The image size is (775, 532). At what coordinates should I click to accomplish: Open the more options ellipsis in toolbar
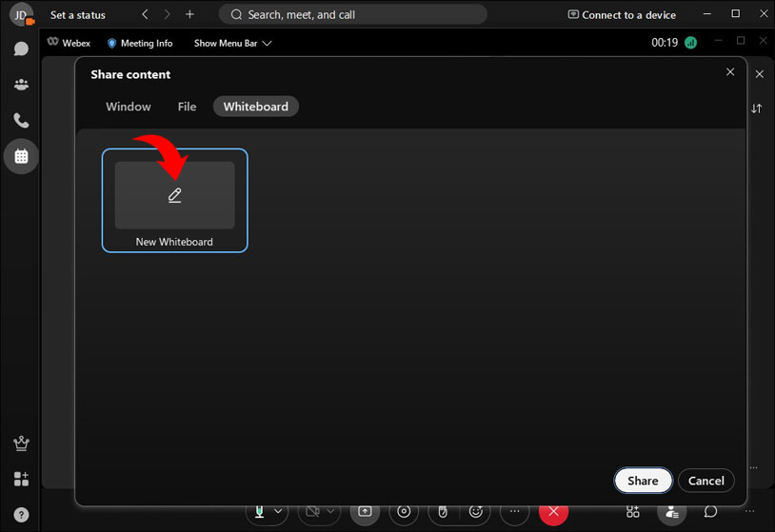point(514,512)
